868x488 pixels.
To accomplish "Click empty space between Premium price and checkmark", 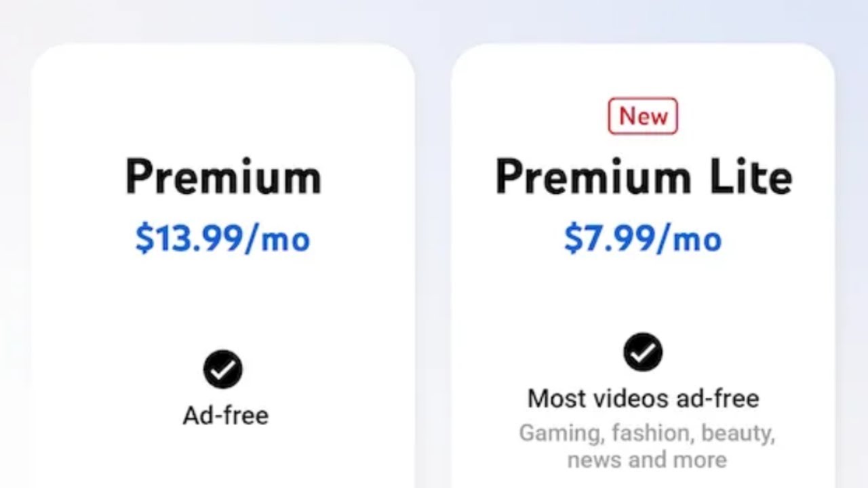I will point(222,298).
